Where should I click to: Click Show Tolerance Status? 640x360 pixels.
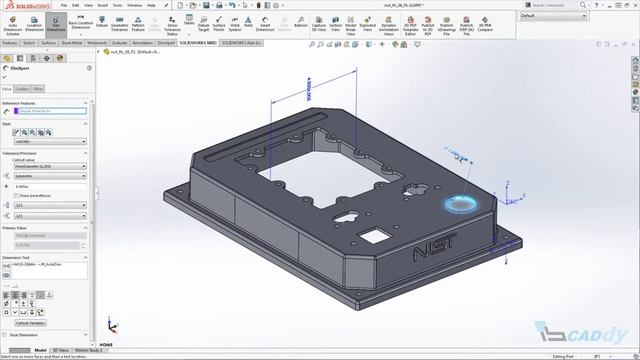coord(172,26)
